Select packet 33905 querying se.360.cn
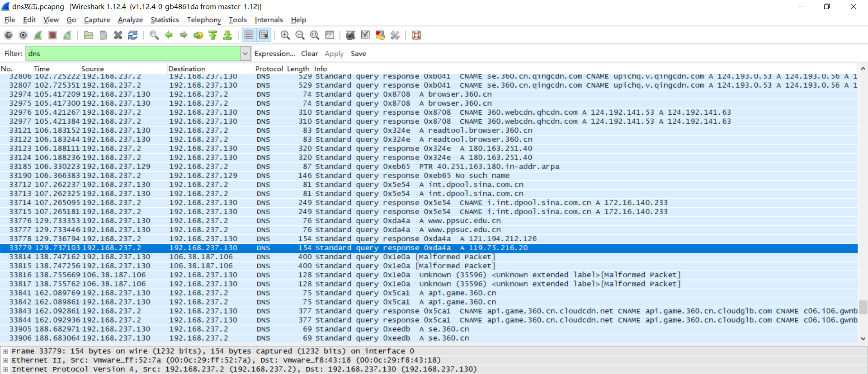This screenshot has width=868, height=374. click(429, 329)
